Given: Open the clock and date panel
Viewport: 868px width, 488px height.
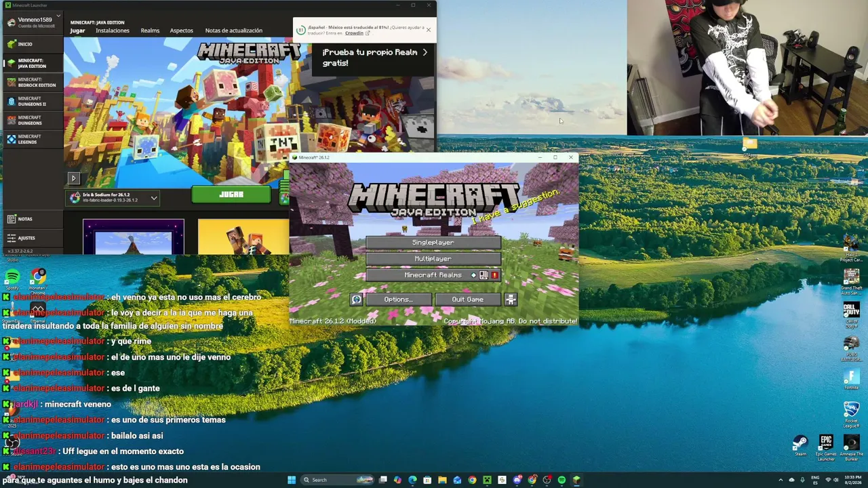Looking at the screenshot, I should (x=854, y=480).
